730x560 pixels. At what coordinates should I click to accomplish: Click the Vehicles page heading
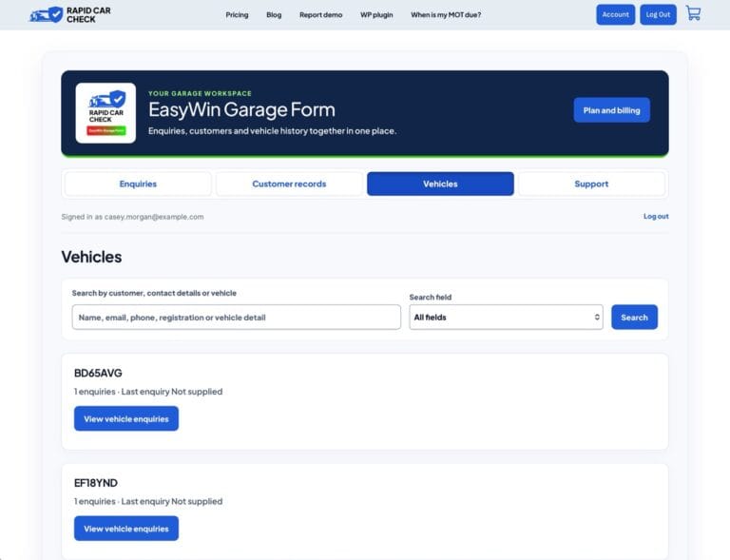click(91, 257)
